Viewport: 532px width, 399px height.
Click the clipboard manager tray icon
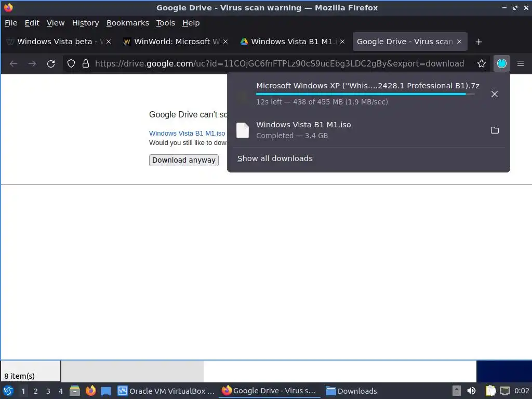click(490, 391)
